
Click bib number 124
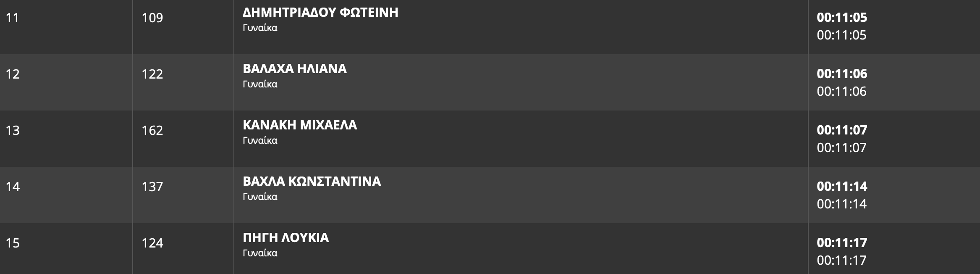[x=152, y=243]
